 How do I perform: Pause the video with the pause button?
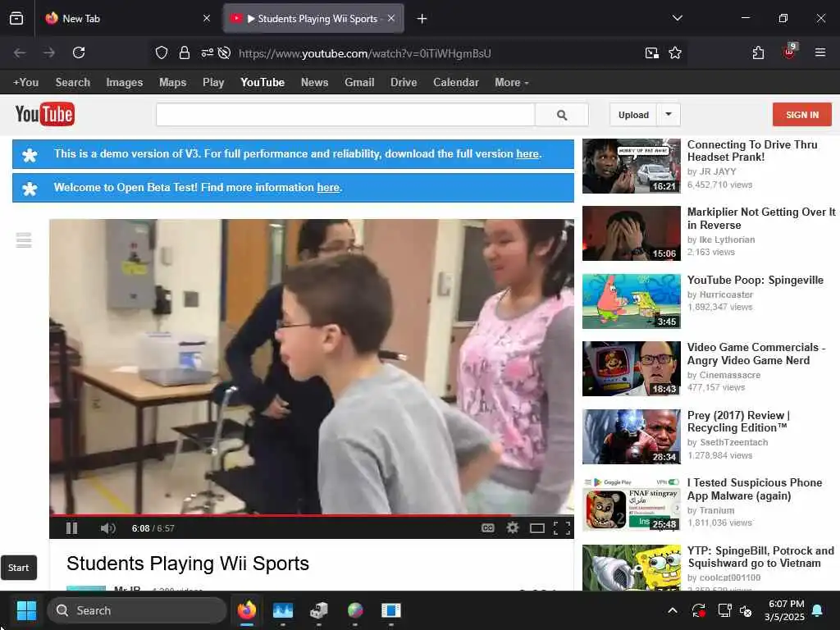72,528
